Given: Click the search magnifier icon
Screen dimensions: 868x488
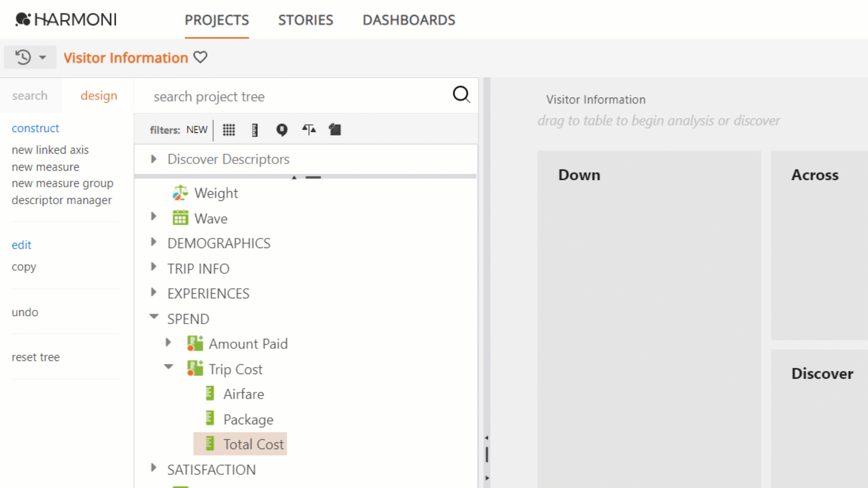Looking at the screenshot, I should (461, 95).
